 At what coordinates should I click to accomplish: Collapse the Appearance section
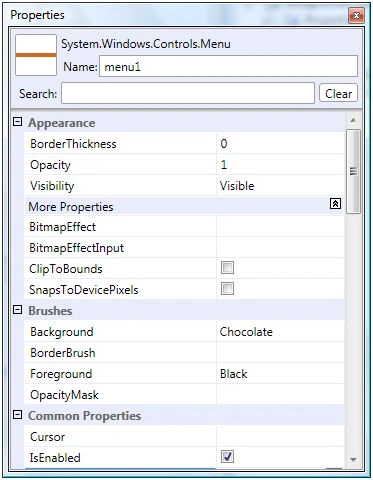(17, 122)
